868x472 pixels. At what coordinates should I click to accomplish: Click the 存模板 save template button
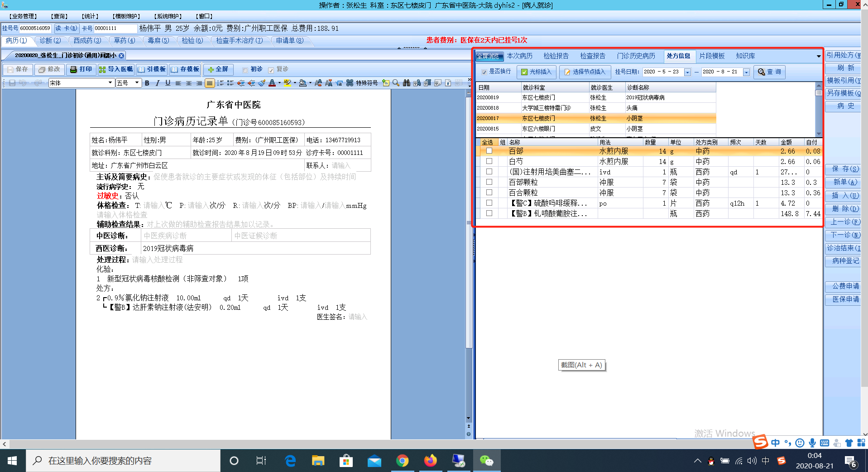click(x=185, y=69)
